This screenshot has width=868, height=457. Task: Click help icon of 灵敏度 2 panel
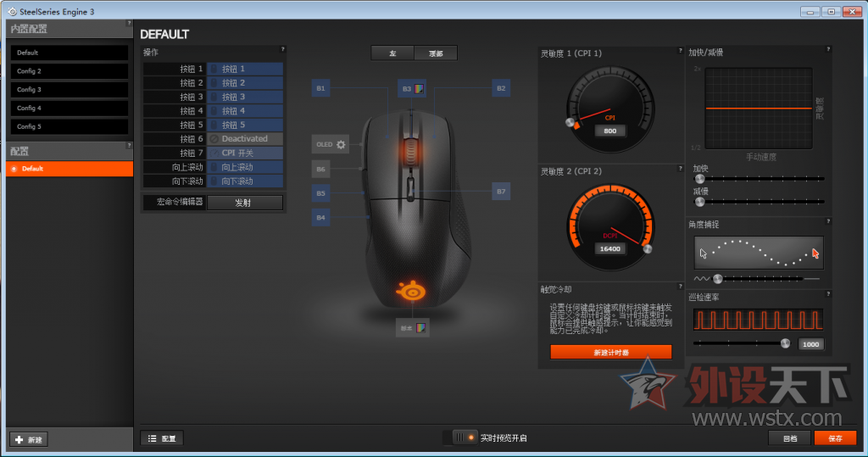coord(681,169)
